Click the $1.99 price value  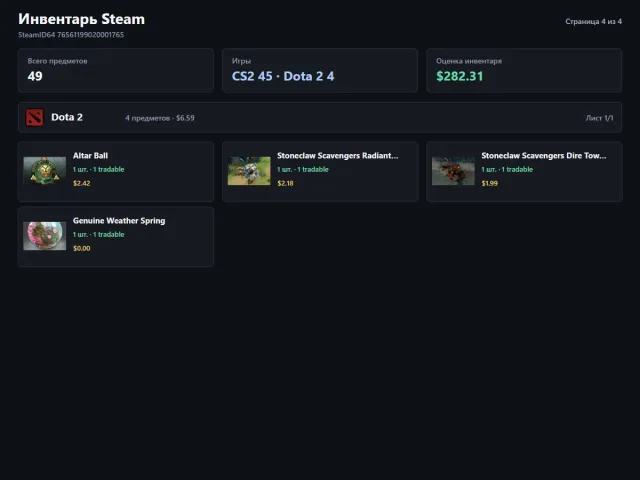(x=489, y=183)
